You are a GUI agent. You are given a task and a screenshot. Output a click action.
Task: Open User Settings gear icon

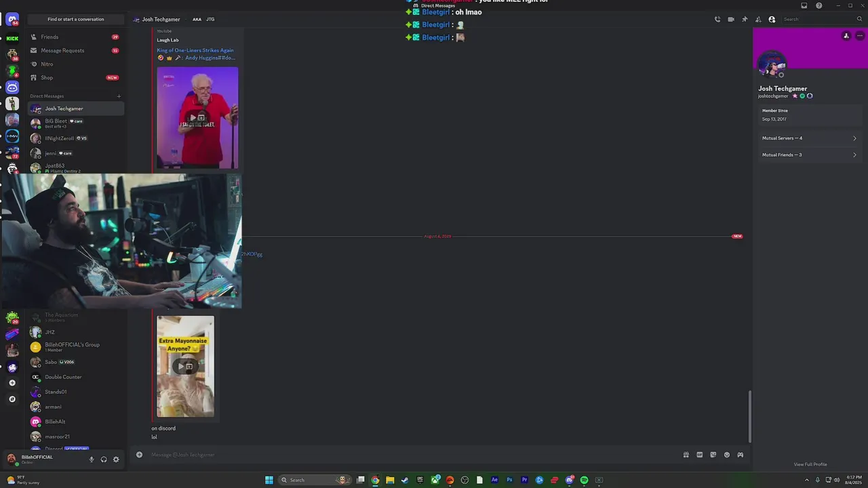pyautogui.click(x=116, y=460)
